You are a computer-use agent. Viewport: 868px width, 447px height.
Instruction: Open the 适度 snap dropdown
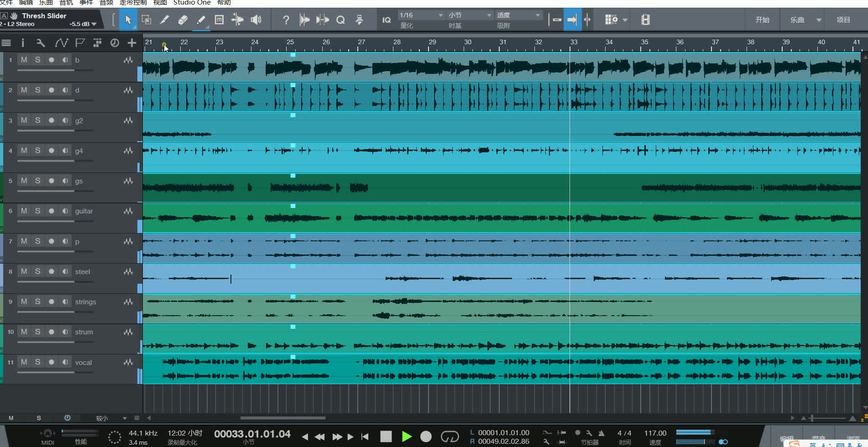[x=519, y=15]
